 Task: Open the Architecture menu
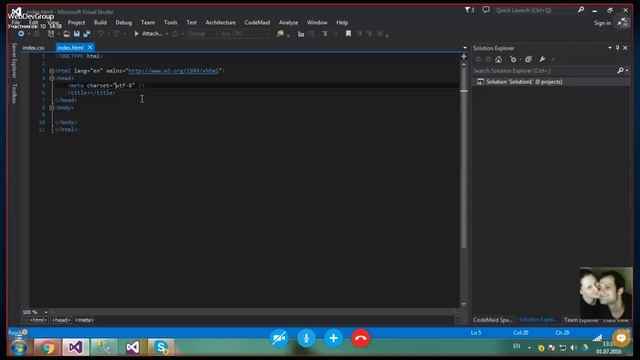pyautogui.click(x=220, y=22)
